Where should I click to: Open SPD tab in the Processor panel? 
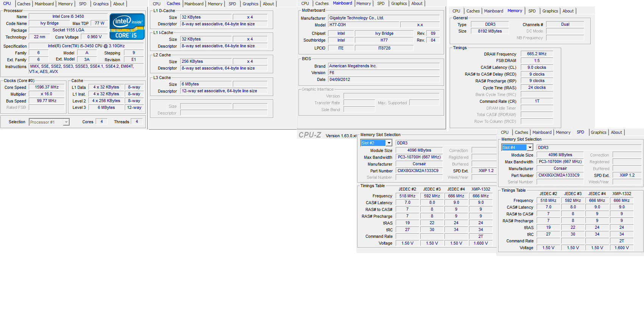pyautogui.click(x=83, y=4)
